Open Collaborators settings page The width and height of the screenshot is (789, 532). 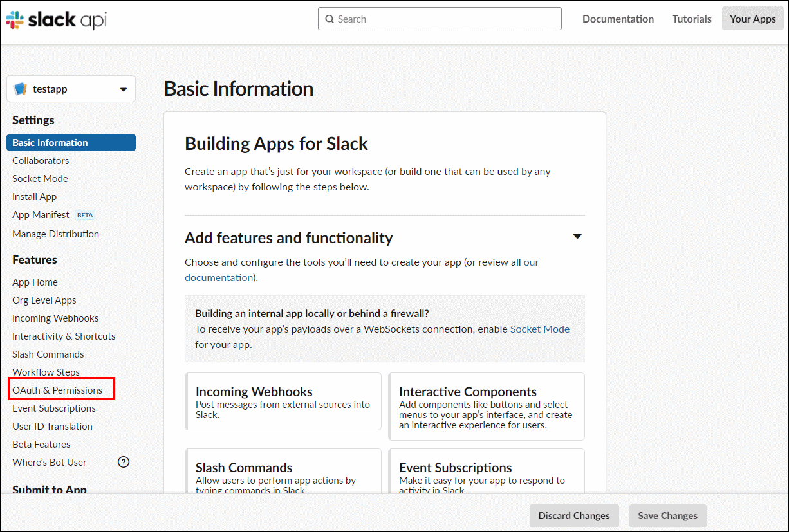coord(41,160)
